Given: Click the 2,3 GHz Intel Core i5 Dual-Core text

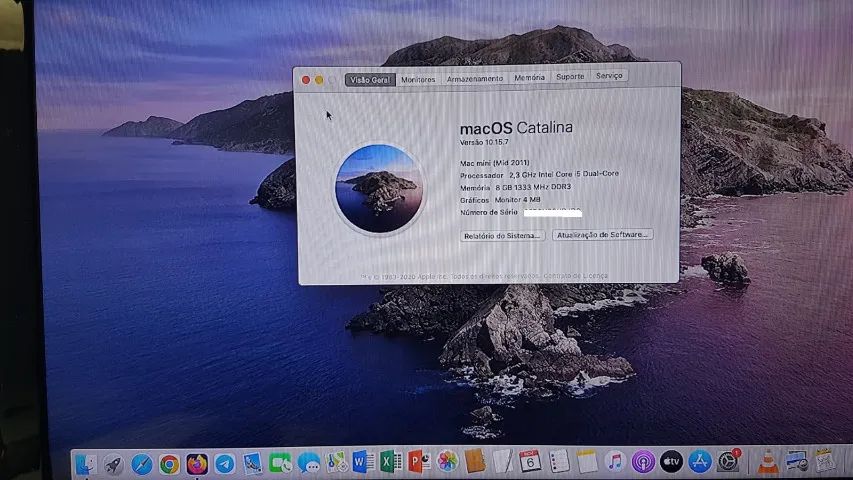Looking at the screenshot, I should point(564,174).
